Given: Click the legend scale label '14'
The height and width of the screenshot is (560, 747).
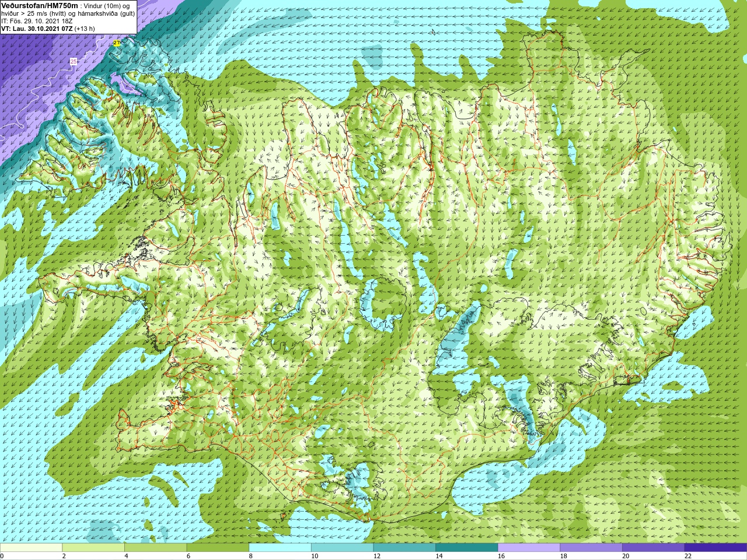Looking at the screenshot, I should [x=439, y=556].
